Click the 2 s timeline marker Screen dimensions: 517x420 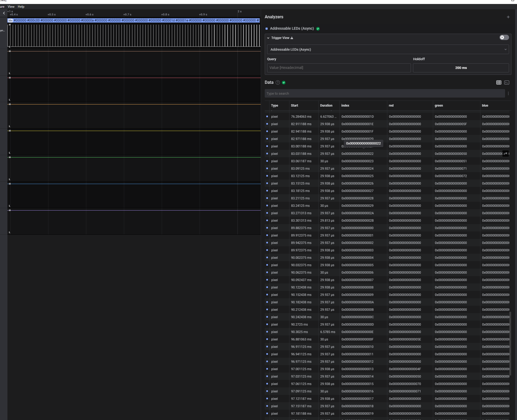[239, 11]
